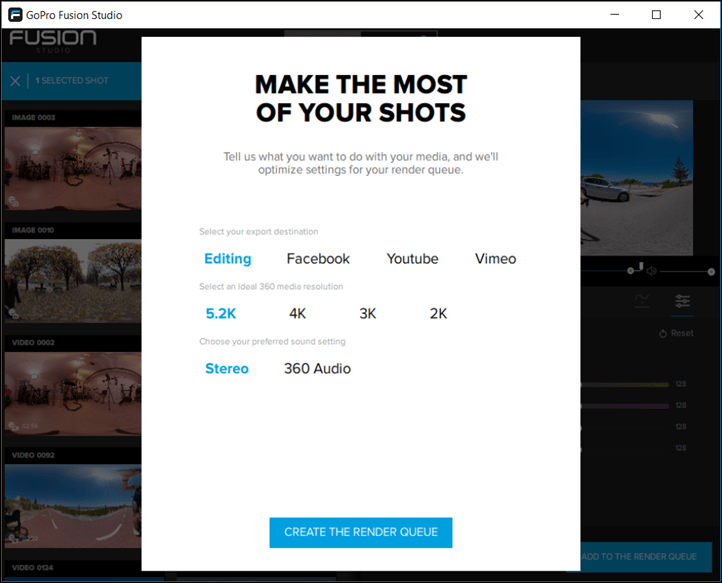This screenshot has height=583, width=722.
Task: Choose Stereo sound setting
Action: (x=227, y=368)
